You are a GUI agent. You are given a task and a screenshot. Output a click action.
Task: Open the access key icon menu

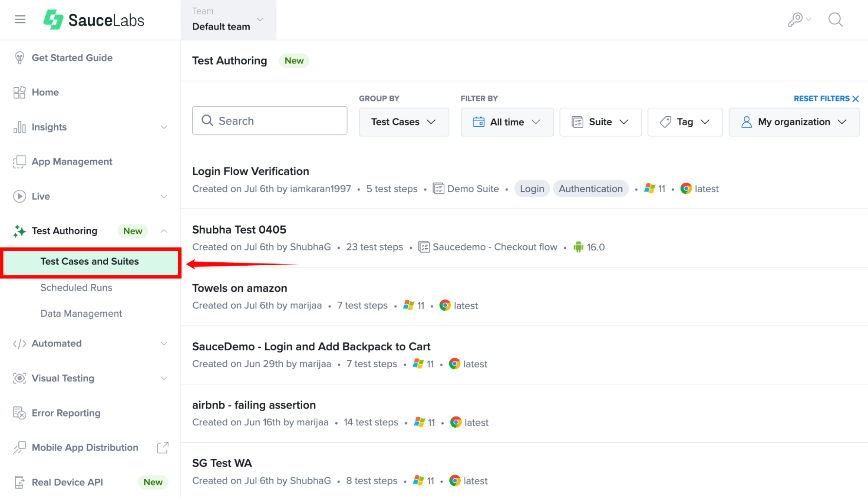[799, 20]
